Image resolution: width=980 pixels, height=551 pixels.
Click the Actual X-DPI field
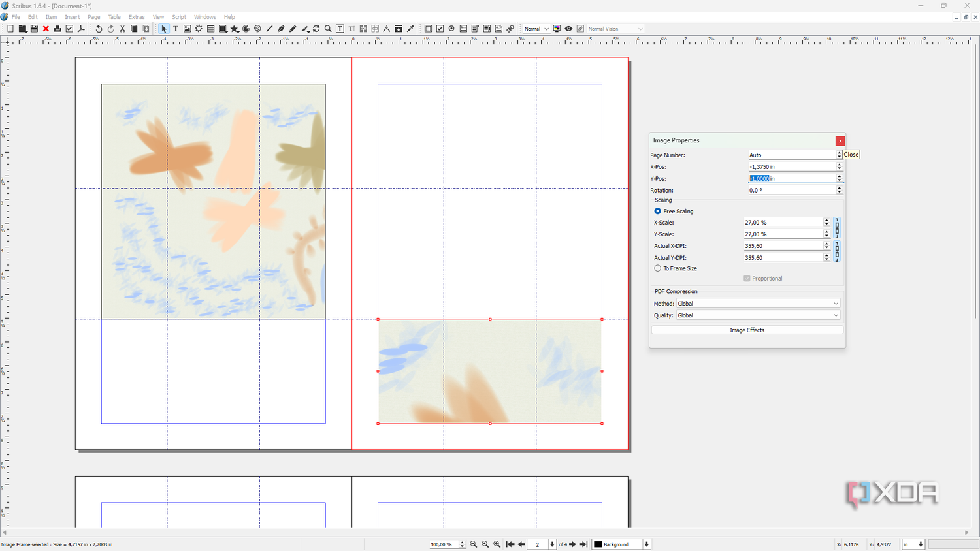783,246
